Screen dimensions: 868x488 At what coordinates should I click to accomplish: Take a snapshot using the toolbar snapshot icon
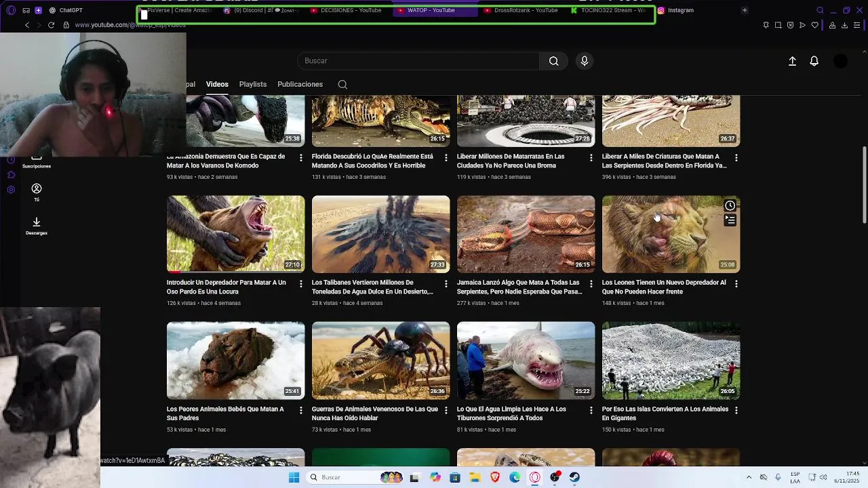click(x=778, y=25)
